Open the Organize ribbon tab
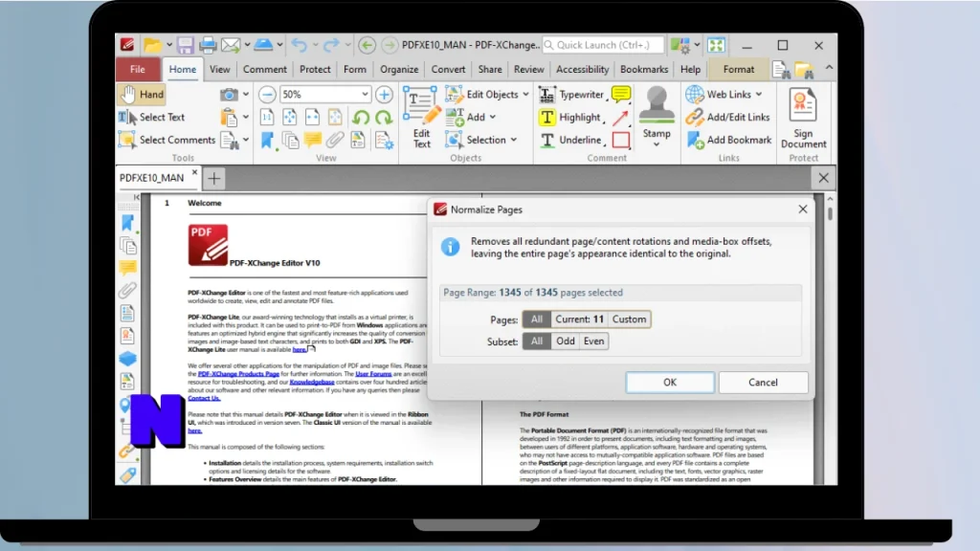Viewport: 980px width, 551px height. (399, 69)
